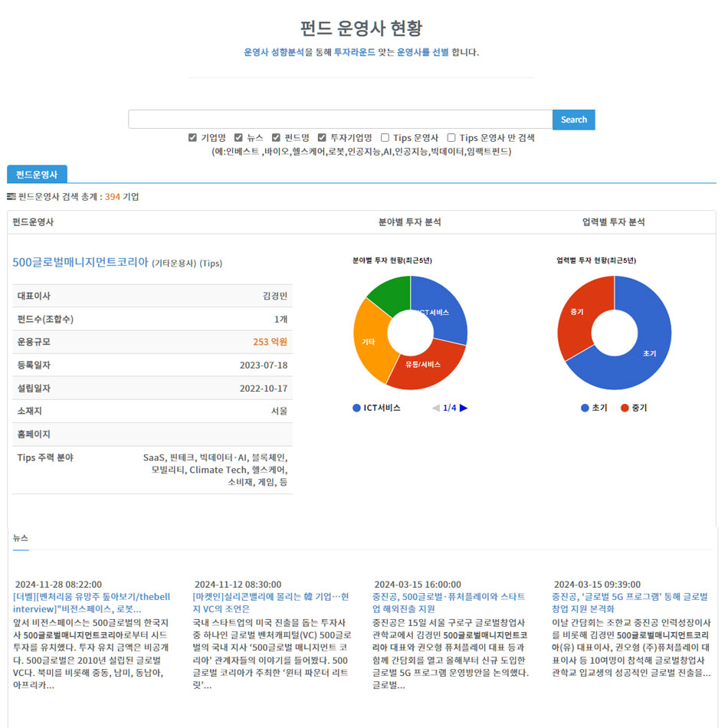Click the 펀드 운영사 현황 page title
This screenshot has width=728, height=728.
tap(361, 28)
